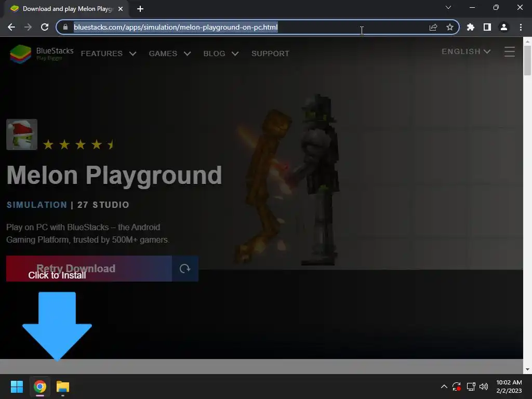532x399 pixels.
Task: Open the volume control tray icon
Action: point(484,387)
